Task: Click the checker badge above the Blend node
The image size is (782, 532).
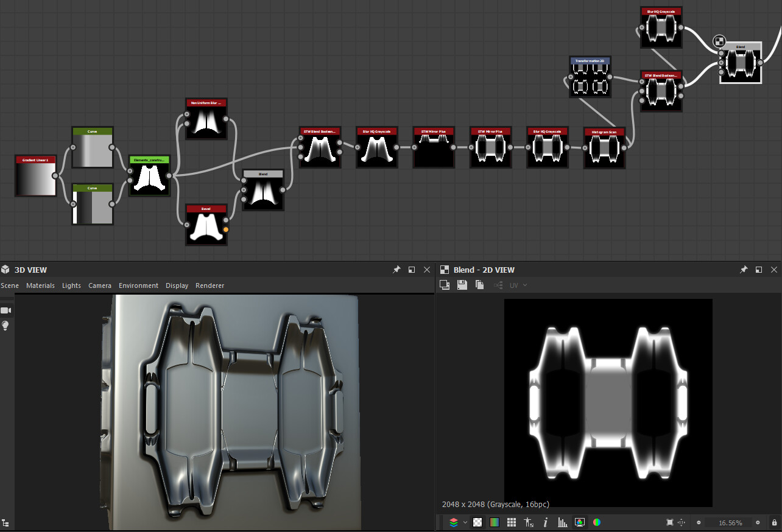Action: coord(719,41)
